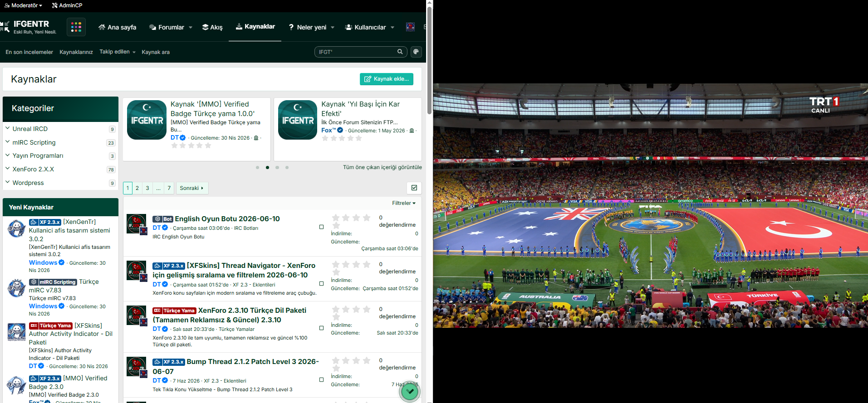Open the Kaynaklar navigation tab
The width and height of the screenshot is (868, 403).
[x=255, y=27]
